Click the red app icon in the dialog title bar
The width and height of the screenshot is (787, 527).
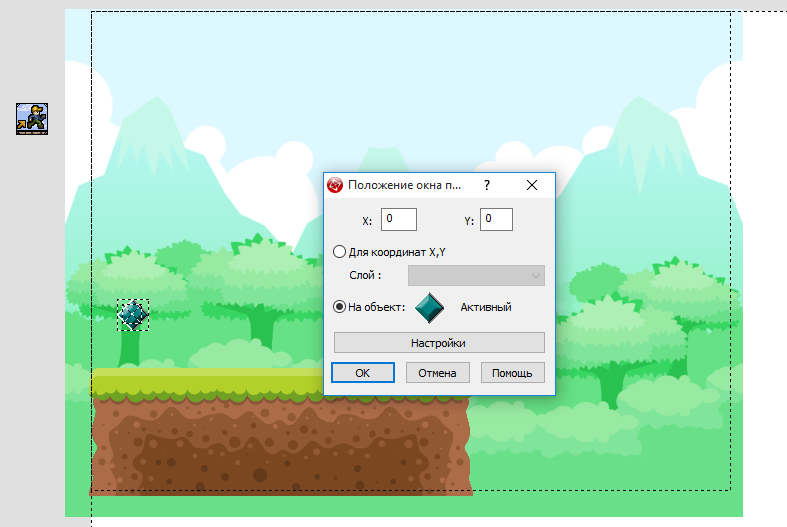[336, 185]
